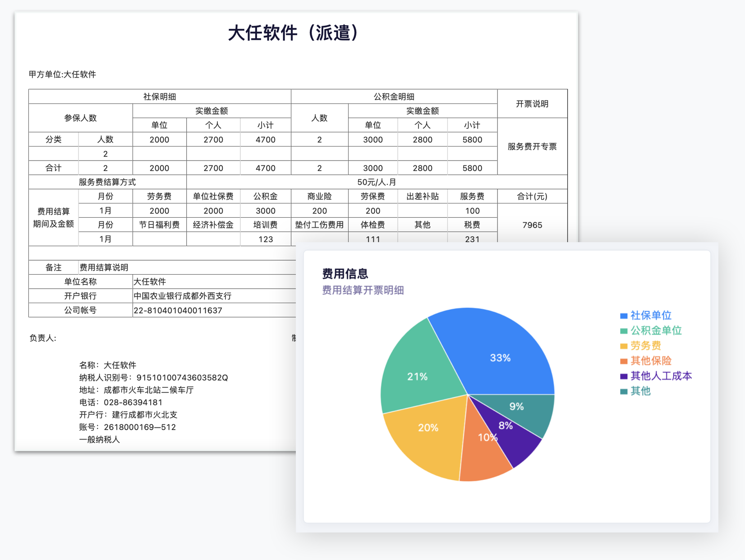Click the 电话：028-86394181 line

point(120,402)
